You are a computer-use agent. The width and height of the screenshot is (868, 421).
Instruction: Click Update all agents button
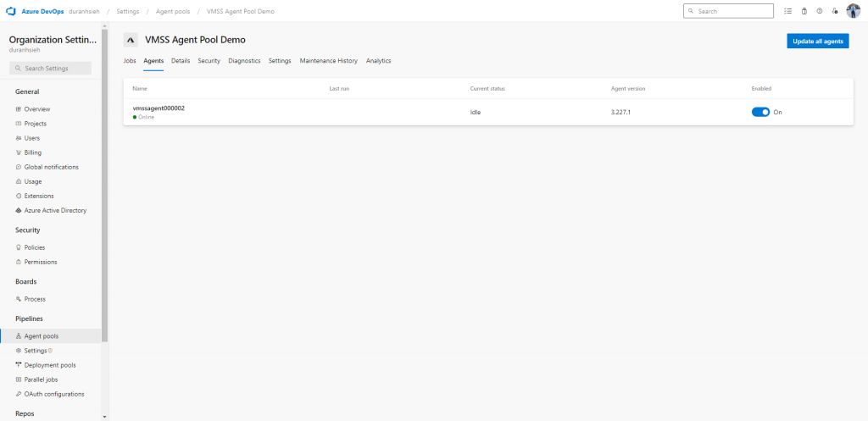pyautogui.click(x=818, y=41)
